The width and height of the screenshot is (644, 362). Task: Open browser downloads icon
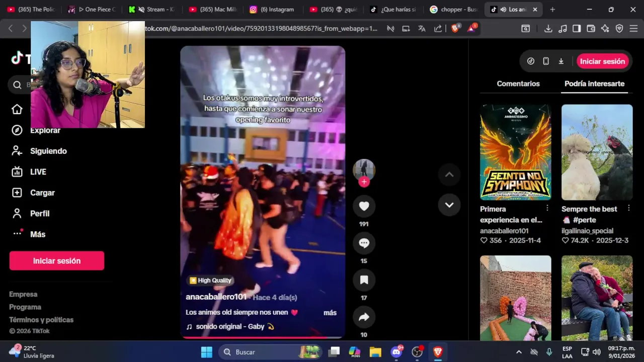point(548,29)
